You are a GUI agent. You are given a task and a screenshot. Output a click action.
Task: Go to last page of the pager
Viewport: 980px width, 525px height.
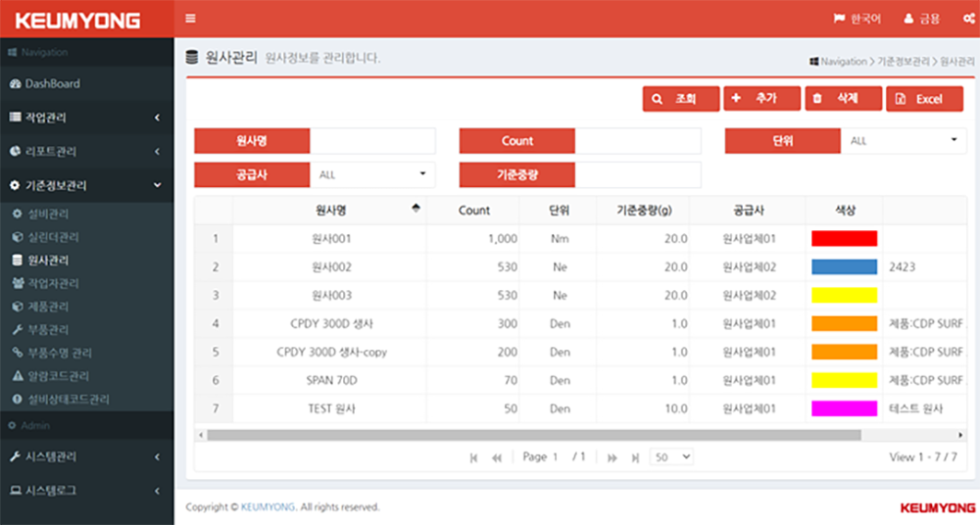pos(635,457)
